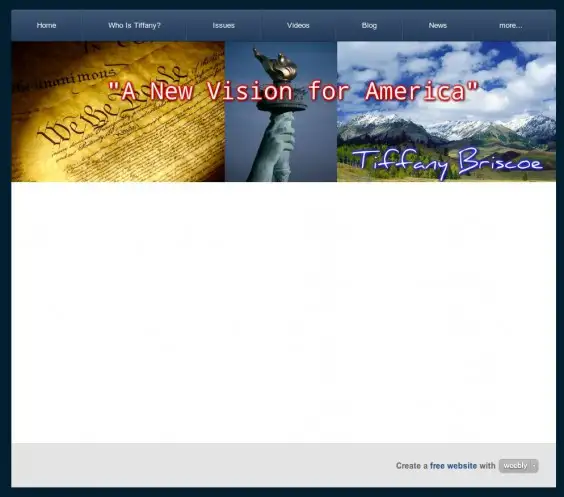Screen dimensions: 564x497
Task: Go to Who Is Tiffany? page
Action: tap(134, 26)
